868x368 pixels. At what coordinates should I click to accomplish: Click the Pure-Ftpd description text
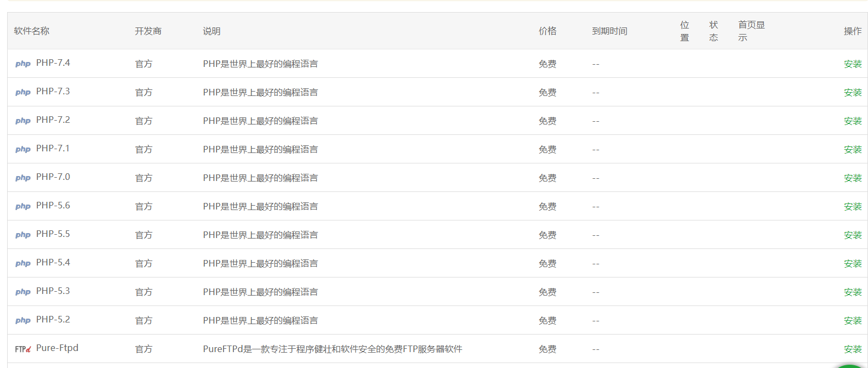click(x=333, y=349)
